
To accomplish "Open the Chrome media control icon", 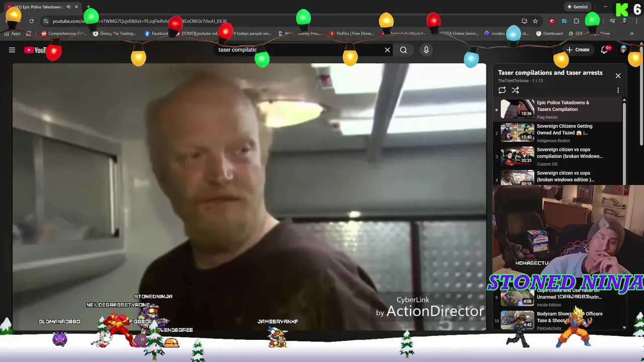I will click(612, 21).
